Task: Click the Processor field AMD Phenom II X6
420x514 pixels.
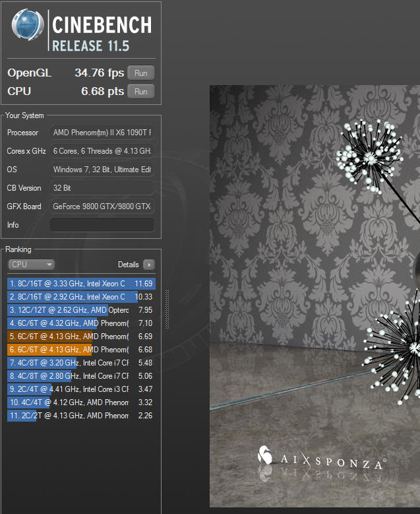Action: click(102, 133)
